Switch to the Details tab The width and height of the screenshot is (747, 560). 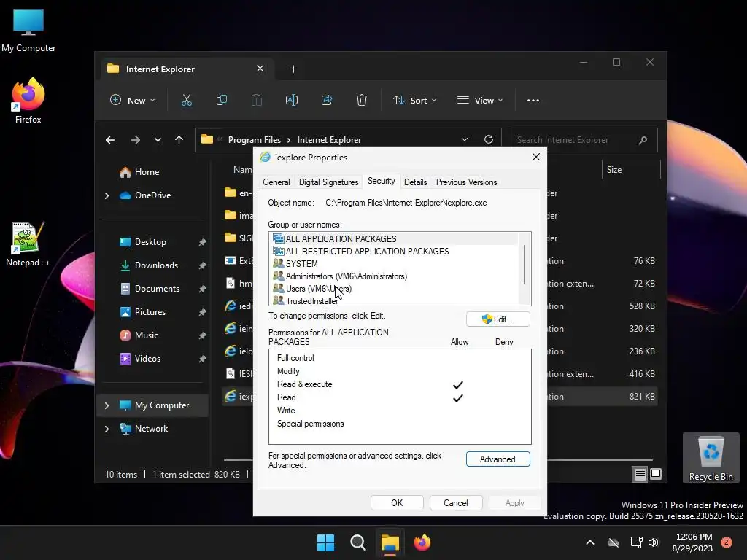415,182
